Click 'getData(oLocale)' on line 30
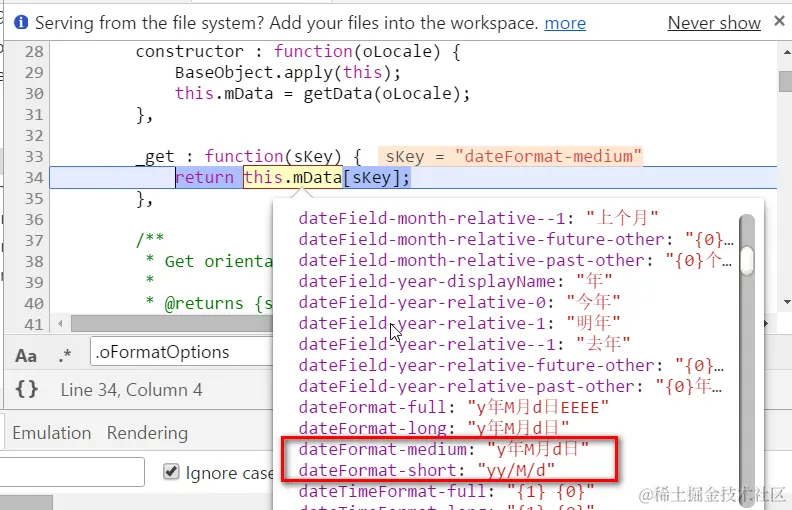The width and height of the screenshot is (792, 510). [x=382, y=93]
